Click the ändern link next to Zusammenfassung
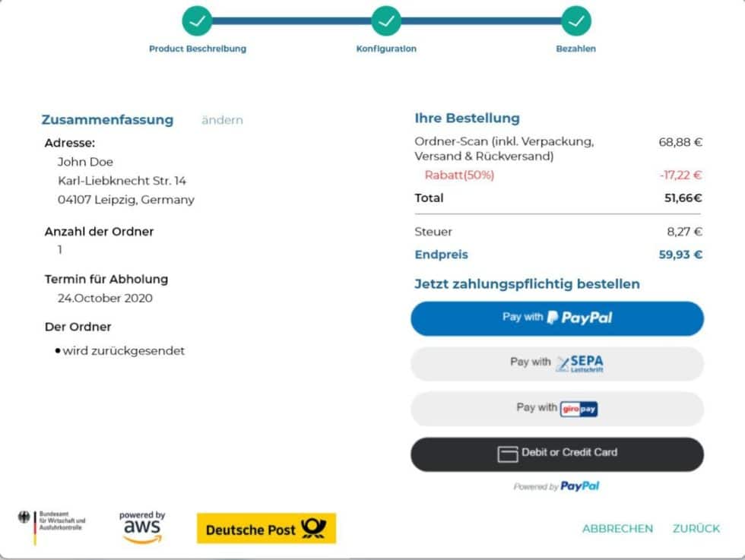Screen dimensions: 745x560 [x=222, y=120]
